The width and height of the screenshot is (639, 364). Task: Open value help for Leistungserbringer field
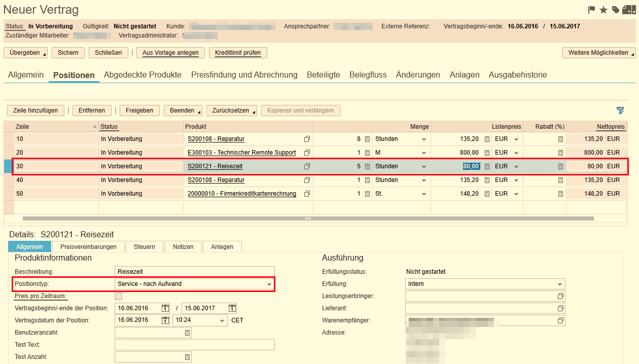point(560,296)
